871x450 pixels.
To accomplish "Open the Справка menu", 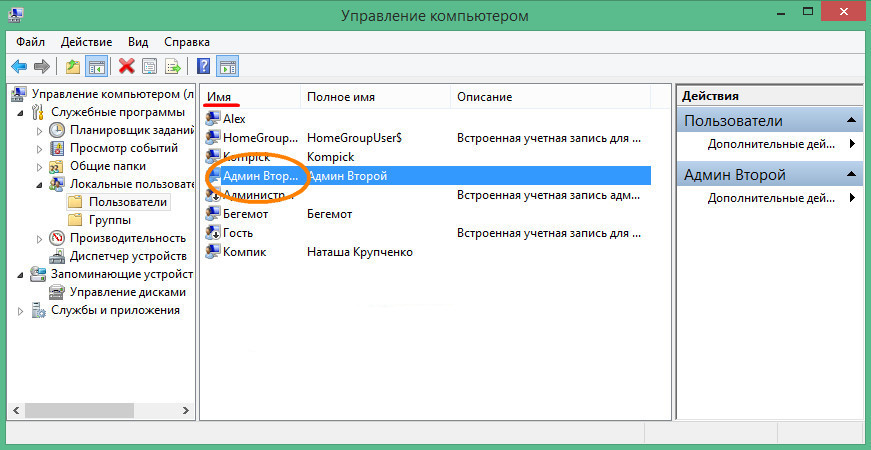I will point(187,42).
